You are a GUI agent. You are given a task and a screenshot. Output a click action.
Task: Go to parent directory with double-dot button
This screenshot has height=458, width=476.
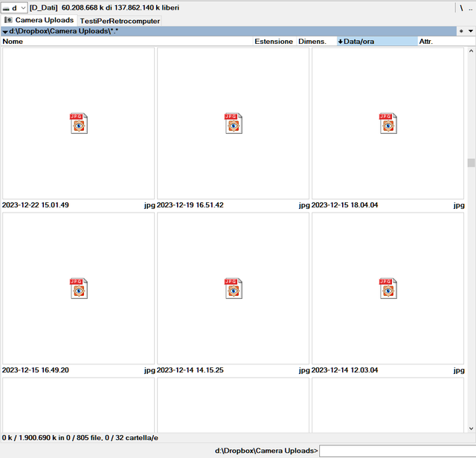(x=470, y=8)
